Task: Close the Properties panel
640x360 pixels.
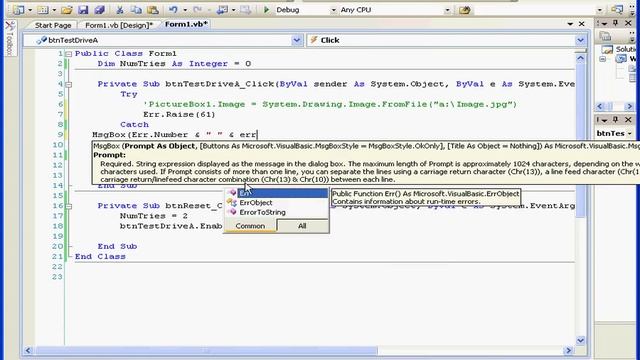Action: click(629, 120)
